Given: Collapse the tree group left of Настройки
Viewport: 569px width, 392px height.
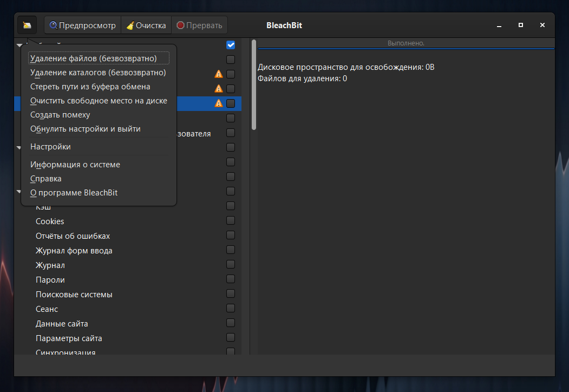Looking at the screenshot, I should pos(18,148).
